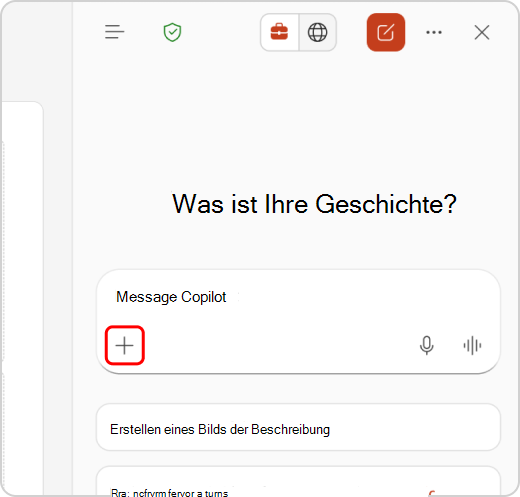Select 'Erstellen eines Bilds der Beschreibung' suggestion
This screenshot has height=497, width=520.
(298, 427)
